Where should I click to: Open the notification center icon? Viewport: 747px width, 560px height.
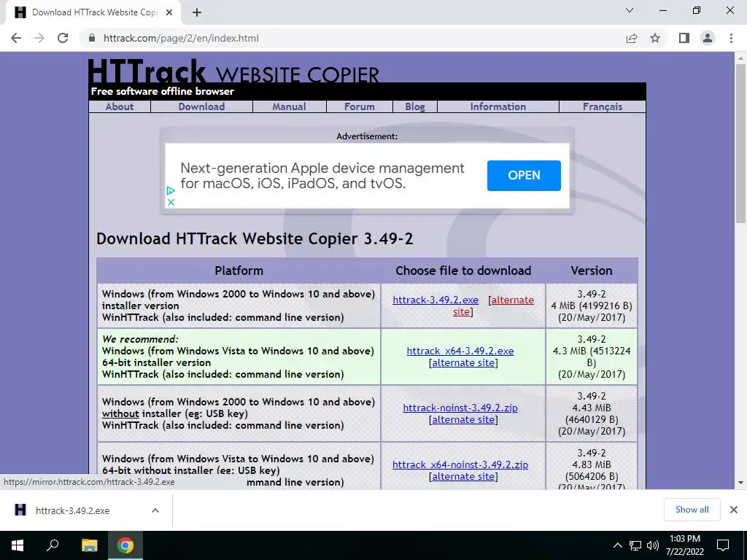723,545
